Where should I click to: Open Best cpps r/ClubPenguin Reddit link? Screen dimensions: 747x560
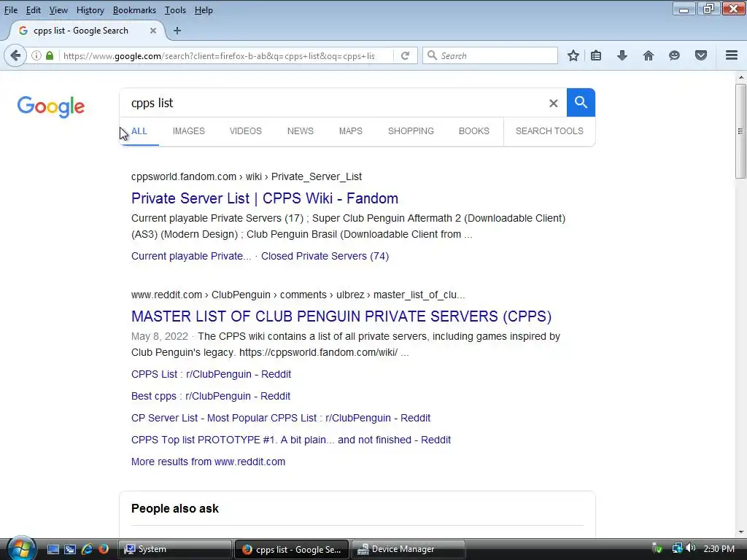tap(211, 396)
